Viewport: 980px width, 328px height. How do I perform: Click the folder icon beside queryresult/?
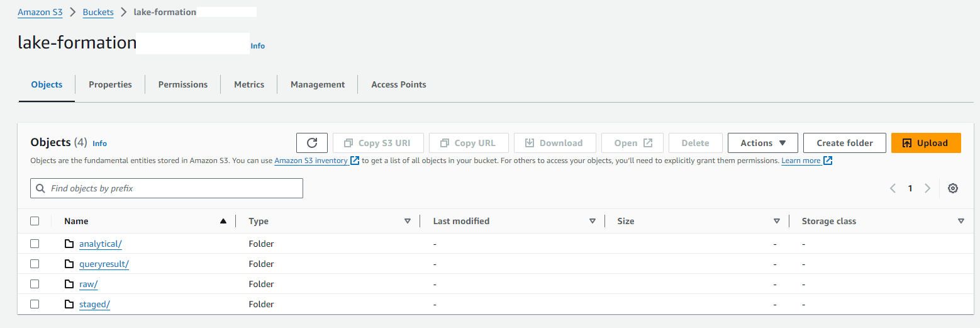[x=69, y=264]
